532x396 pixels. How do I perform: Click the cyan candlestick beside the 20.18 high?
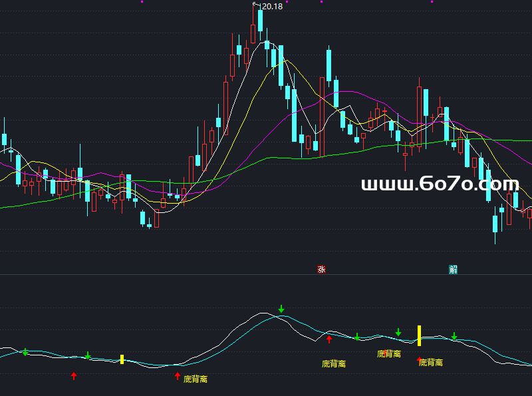(x=260, y=21)
